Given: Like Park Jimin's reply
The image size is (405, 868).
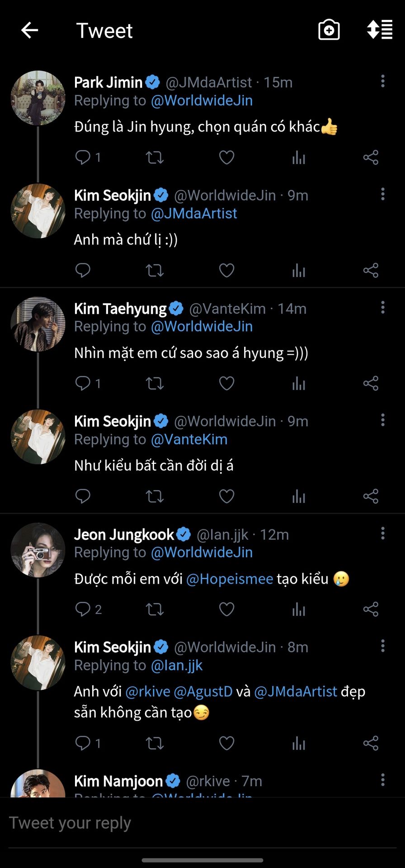Looking at the screenshot, I should 226,158.
